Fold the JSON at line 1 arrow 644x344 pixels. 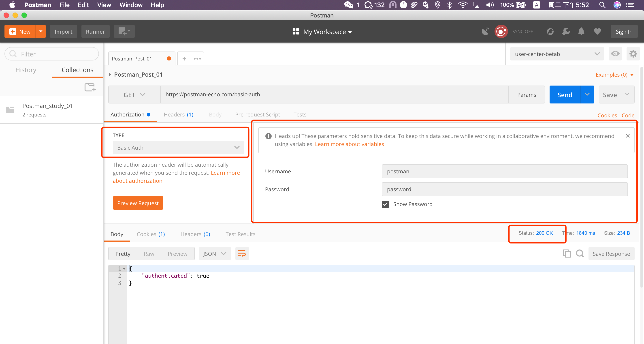click(x=124, y=269)
